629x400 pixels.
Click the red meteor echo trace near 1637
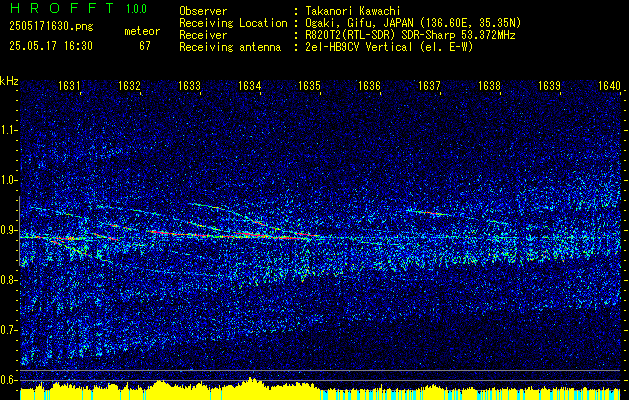430,213
